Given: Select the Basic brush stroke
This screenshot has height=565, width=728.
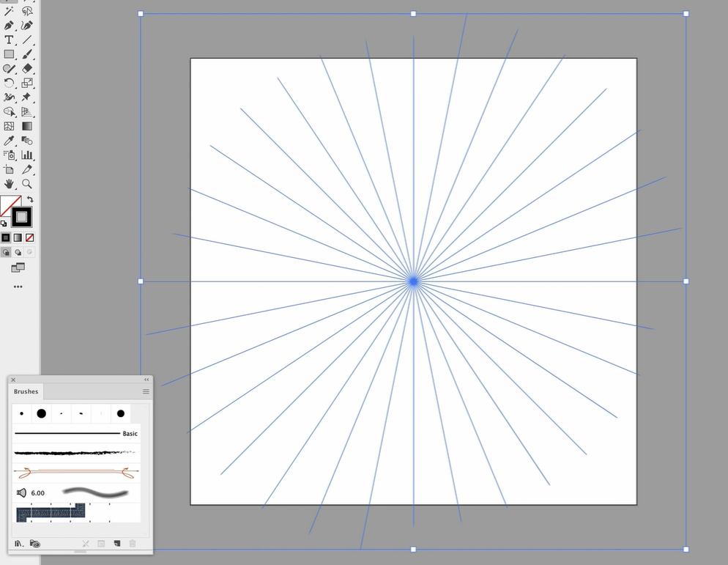Looking at the screenshot, I should [73, 433].
